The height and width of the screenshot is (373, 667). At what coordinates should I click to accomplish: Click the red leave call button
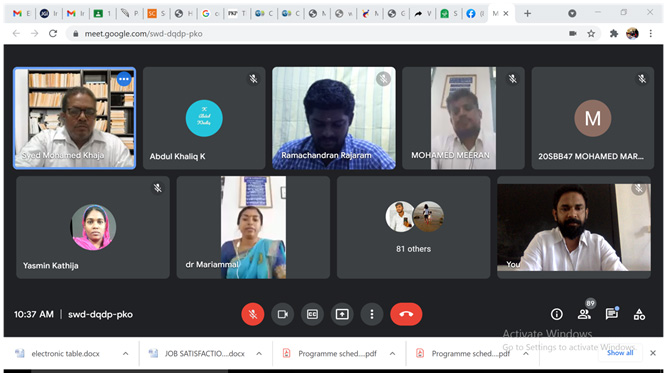coord(406,314)
